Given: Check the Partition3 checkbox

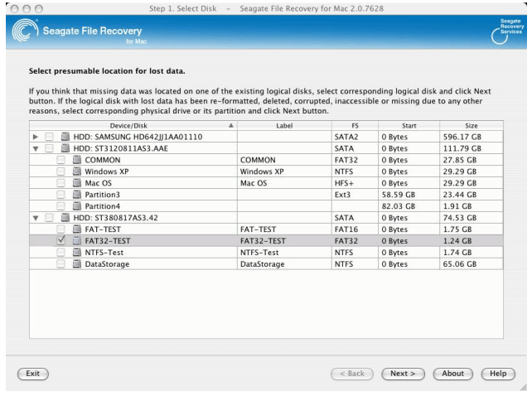Looking at the screenshot, I should (60, 195).
